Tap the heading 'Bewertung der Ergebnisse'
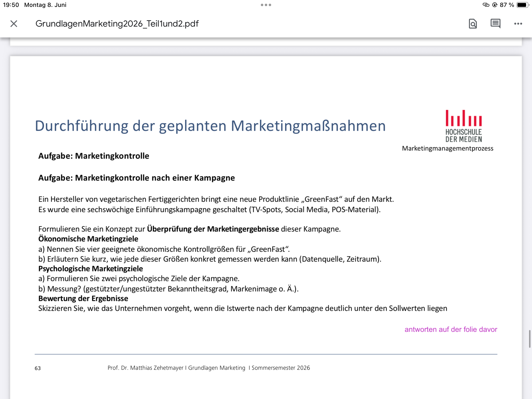Image resolution: width=532 pixels, height=399 pixels. pyautogui.click(x=83, y=299)
